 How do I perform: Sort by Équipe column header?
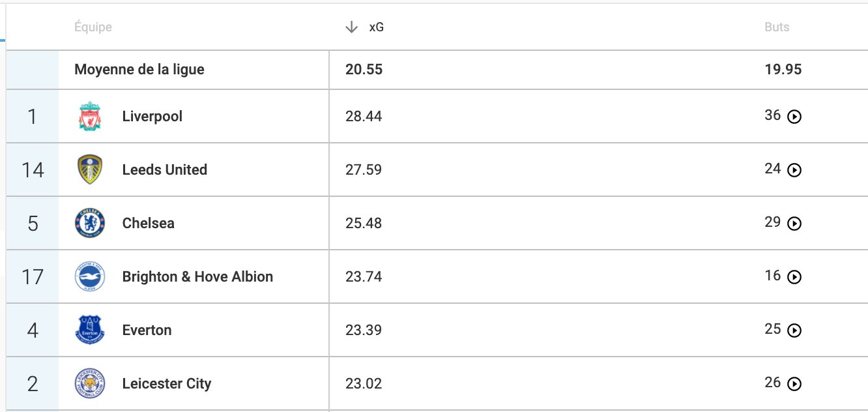93,27
